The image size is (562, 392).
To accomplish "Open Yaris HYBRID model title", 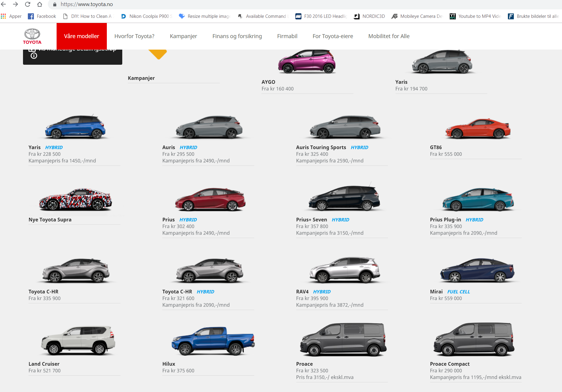I will [46, 147].
